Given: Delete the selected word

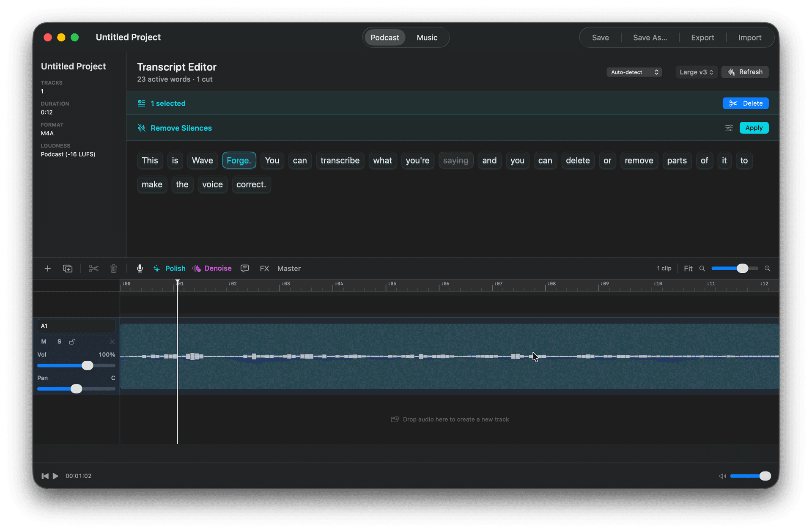Looking at the screenshot, I should (x=746, y=104).
